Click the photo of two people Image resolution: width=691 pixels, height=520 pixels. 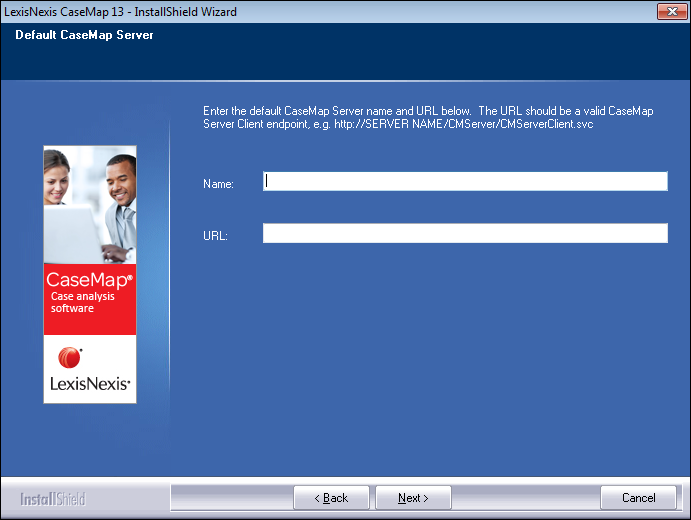90,205
